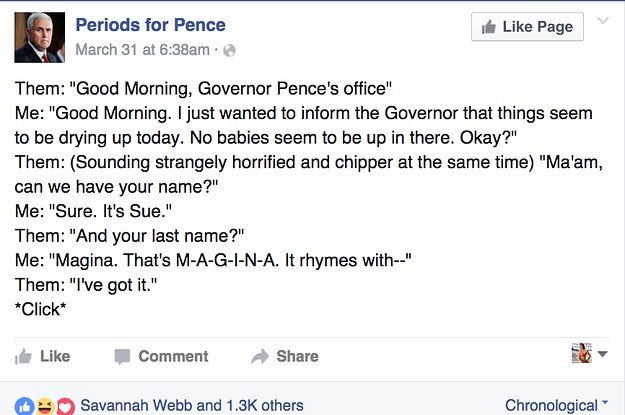Click the post text starting with Them
Image resolution: width=625 pixels, height=415 pixels.
click(x=309, y=199)
